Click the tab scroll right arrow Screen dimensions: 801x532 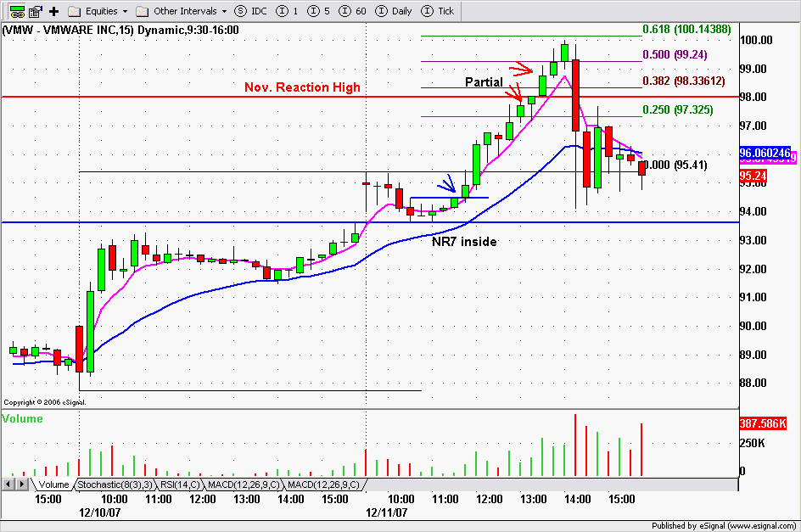(x=21, y=484)
